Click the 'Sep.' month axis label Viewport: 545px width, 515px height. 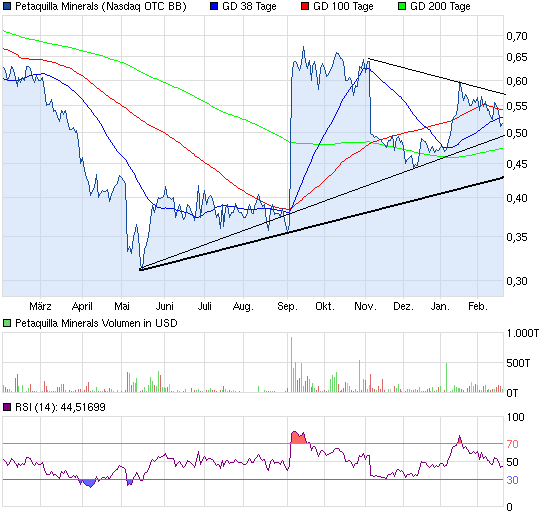point(287,306)
